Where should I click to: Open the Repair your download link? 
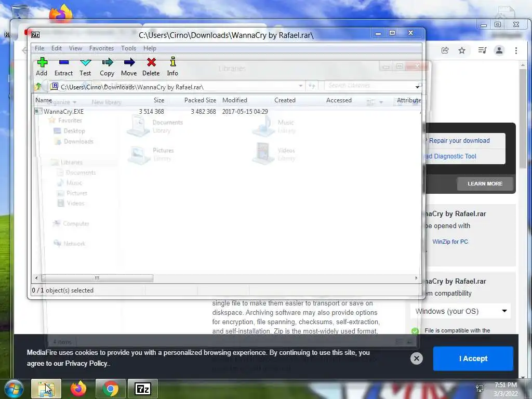459,140
